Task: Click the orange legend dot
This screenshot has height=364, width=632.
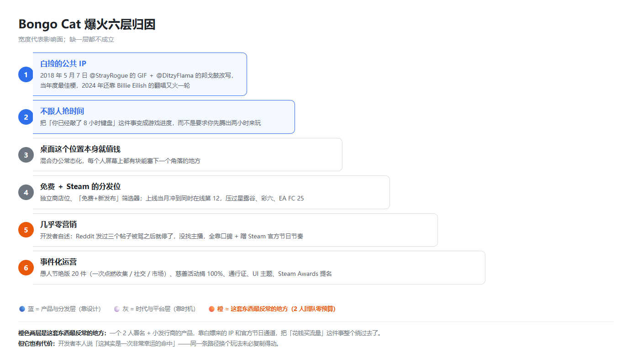Action: 211,309
